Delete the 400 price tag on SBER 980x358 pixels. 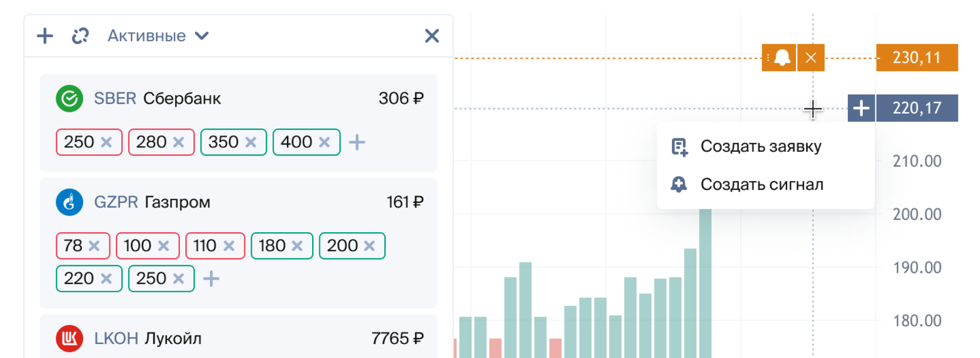pyautogui.click(x=325, y=142)
